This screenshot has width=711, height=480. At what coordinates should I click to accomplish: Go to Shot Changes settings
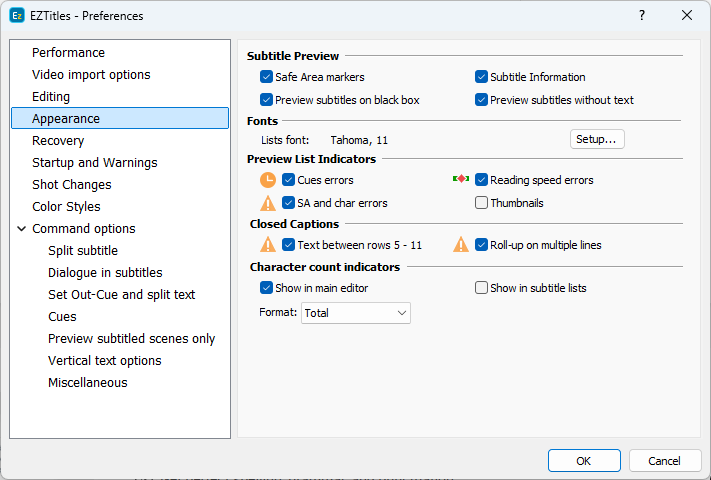click(72, 185)
